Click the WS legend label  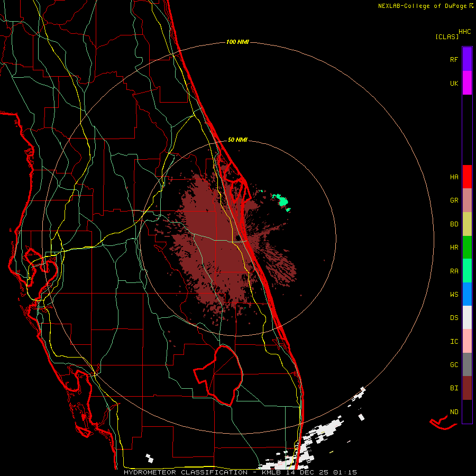tap(454, 295)
